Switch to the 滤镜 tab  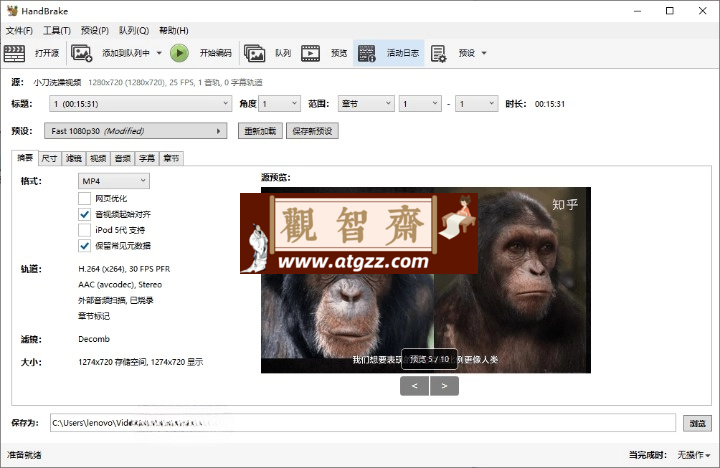tap(73, 158)
